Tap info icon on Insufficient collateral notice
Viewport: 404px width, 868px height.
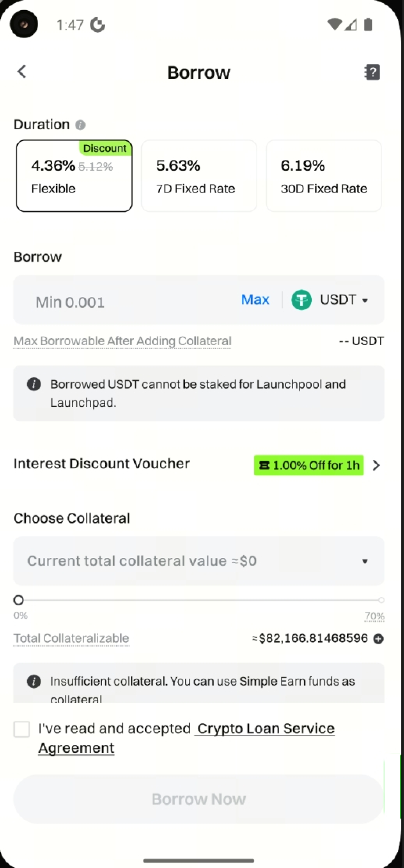[x=34, y=681]
